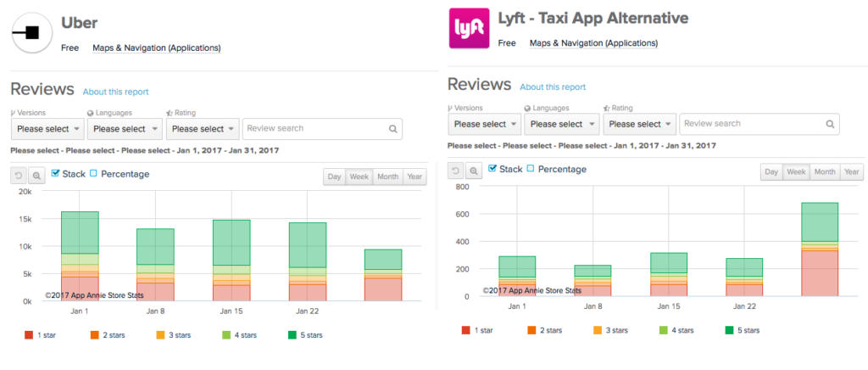This screenshot has height=370, width=868.
Task: Switch Lyft chart to Year view
Action: point(852,171)
